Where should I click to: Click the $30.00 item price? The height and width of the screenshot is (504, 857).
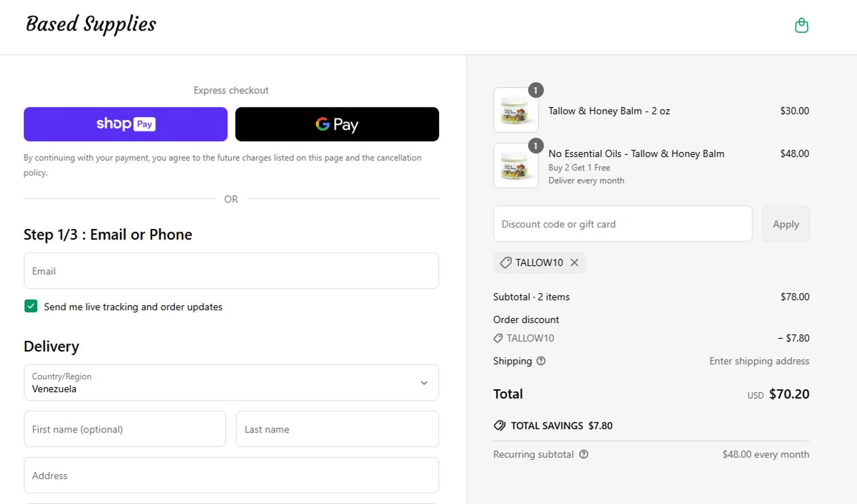(x=795, y=111)
